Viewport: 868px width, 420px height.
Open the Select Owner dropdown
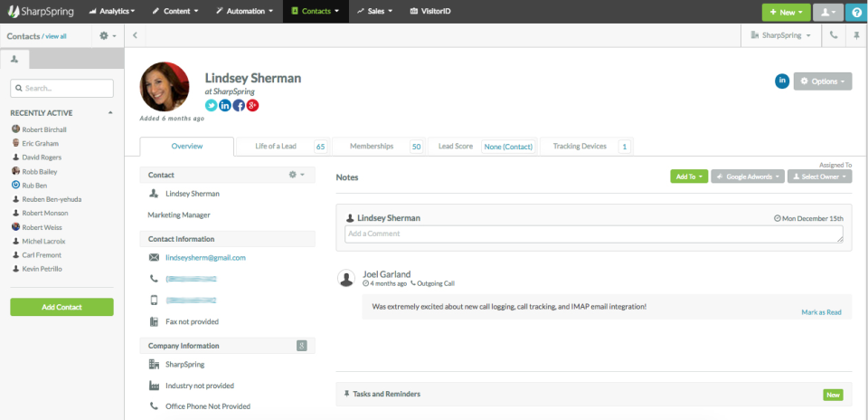pyautogui.click(x=819, y=177)
